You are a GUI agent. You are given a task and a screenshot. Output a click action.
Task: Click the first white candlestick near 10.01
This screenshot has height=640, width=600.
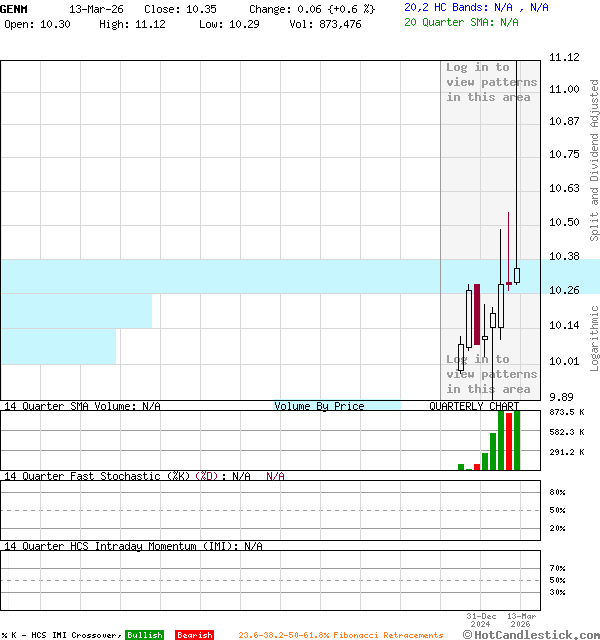(460, 357)
